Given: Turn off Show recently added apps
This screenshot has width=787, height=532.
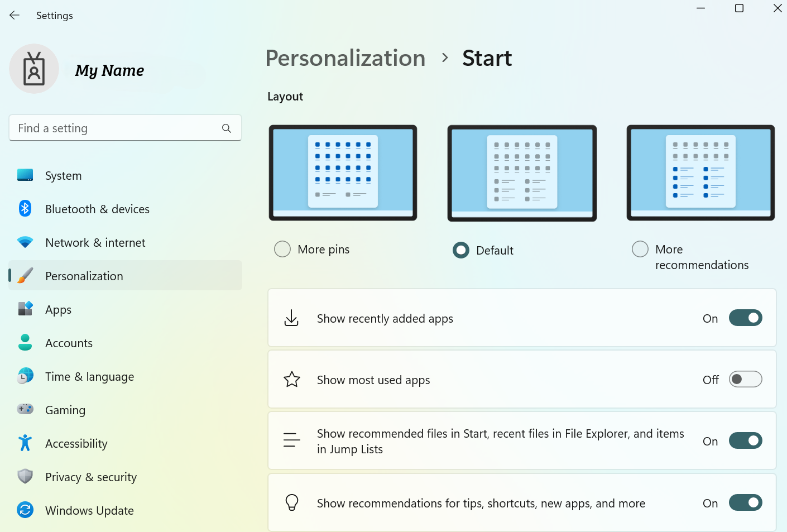Looking at the screenshot, I should pyautogui.click(x=745, y=318).
